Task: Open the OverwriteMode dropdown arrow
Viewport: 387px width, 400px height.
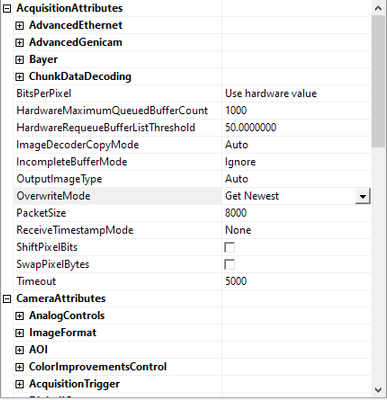Action: click(363, 196)
